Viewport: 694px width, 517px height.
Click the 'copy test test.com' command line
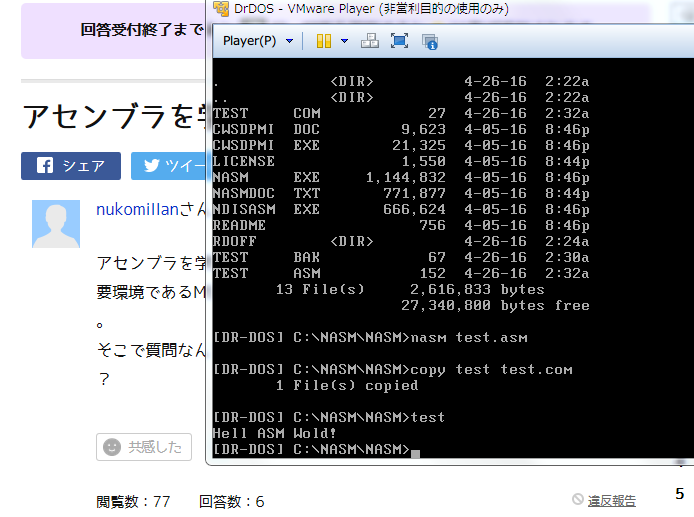point(393,370)
